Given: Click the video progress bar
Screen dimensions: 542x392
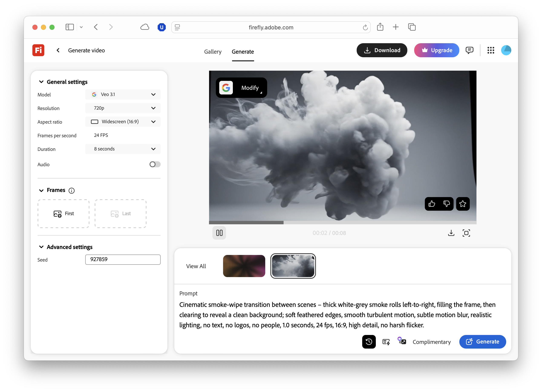Looking at the screenshot, I should point(342,223).
